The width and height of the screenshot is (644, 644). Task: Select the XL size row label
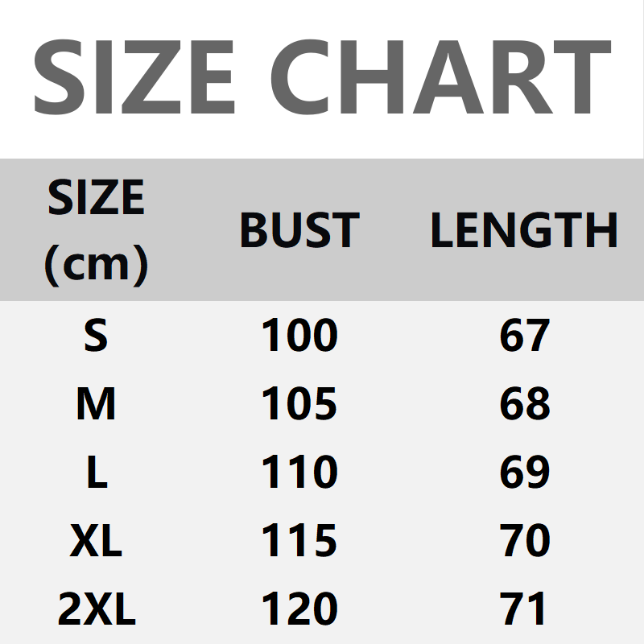coord(96,541)
